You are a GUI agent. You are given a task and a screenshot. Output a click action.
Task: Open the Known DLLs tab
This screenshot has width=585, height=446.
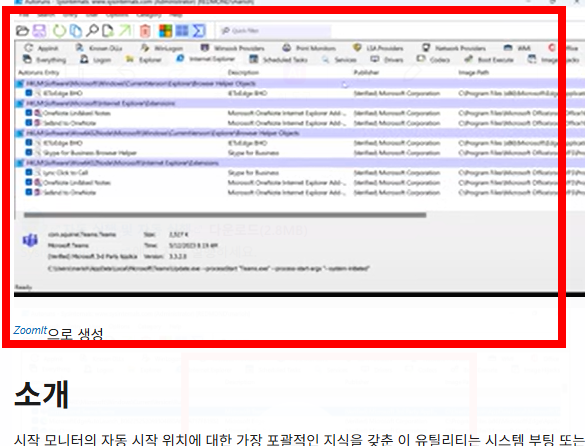(x=99, y=48)
